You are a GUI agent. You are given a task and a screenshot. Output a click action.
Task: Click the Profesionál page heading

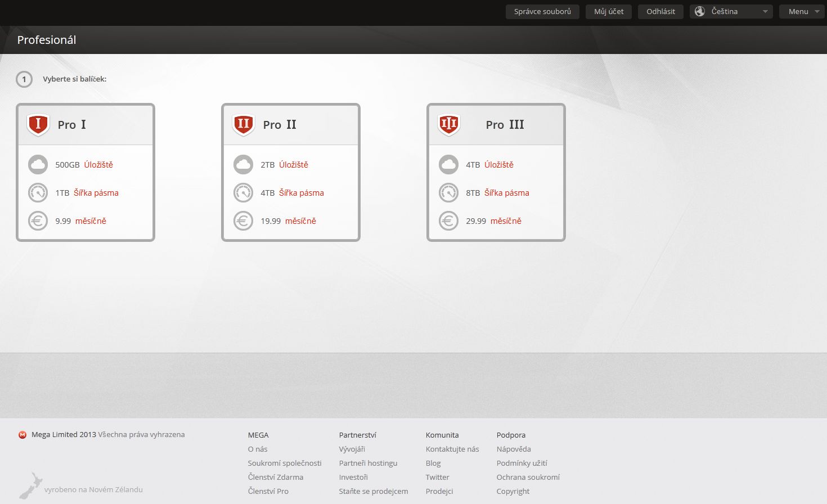(47, 40)
